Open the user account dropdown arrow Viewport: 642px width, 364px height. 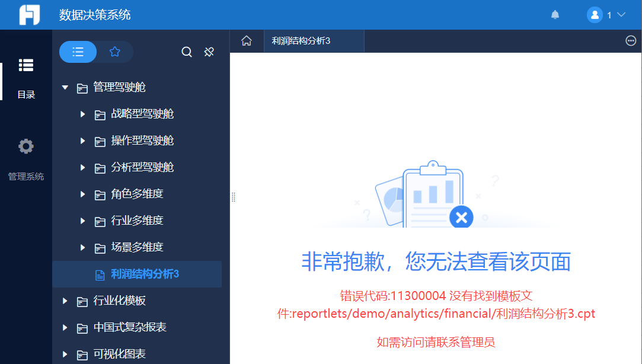point(621,15)
